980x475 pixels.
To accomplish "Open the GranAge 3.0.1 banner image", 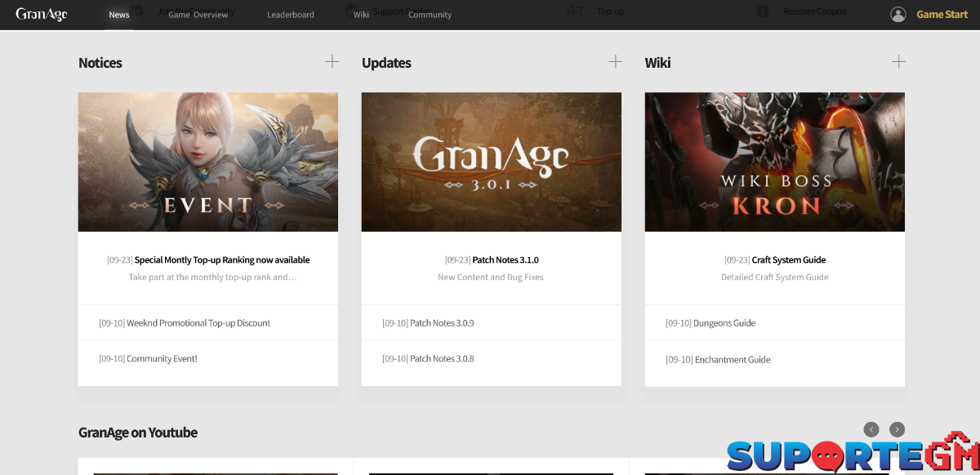I will [492, 162].
